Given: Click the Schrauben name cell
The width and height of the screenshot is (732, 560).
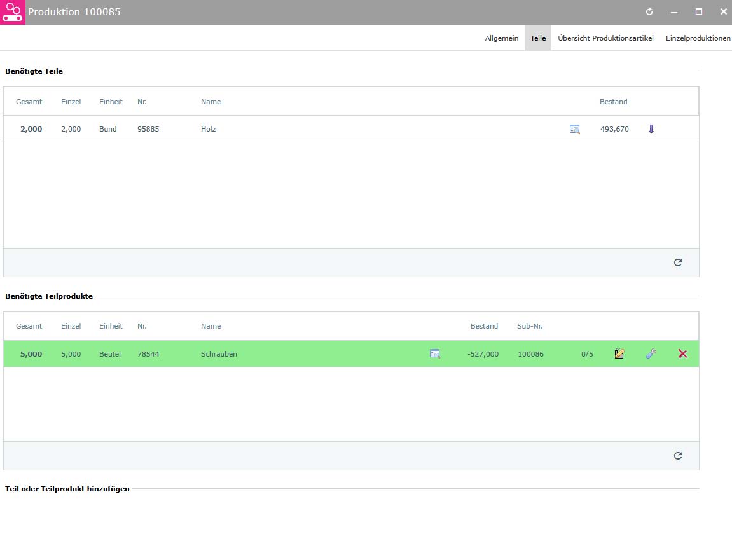Looking at the screenshot, I should point(219,354).
